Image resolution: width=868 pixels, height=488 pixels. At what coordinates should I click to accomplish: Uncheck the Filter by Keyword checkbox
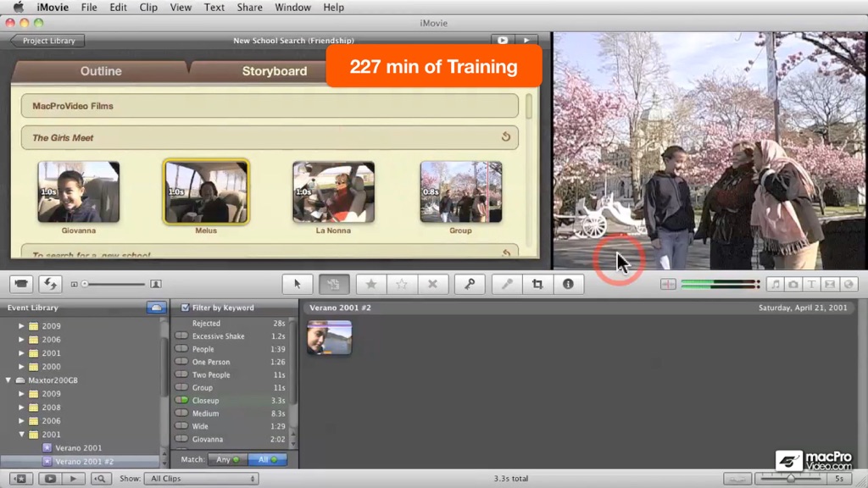185,308
